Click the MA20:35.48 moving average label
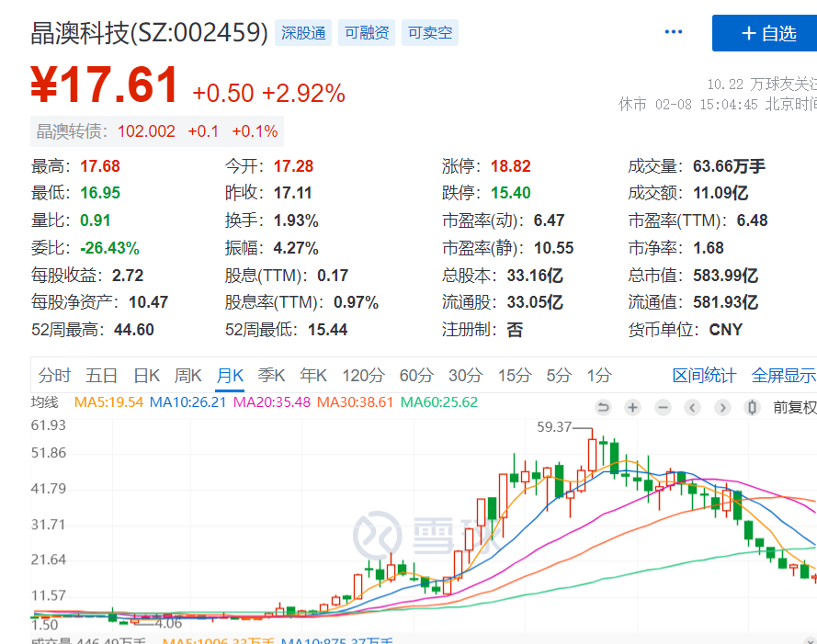 (271, 402)
